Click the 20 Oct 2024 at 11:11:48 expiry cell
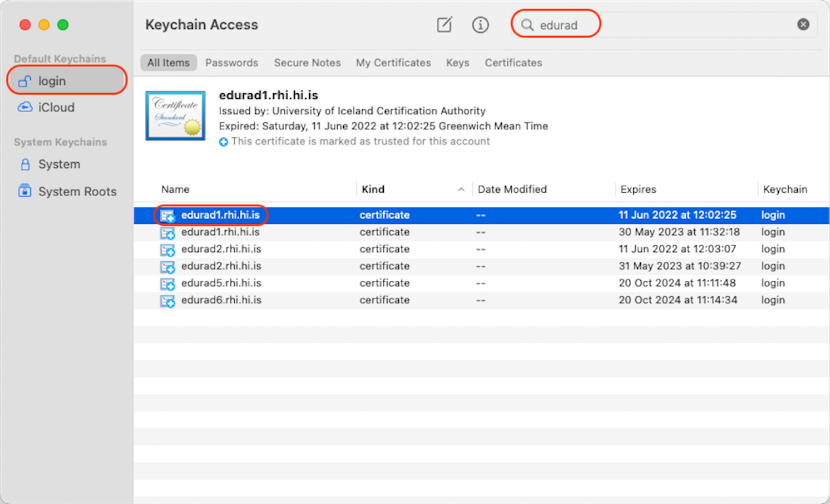This screenshot has height=504, width=830. click(x=678, y=283)
